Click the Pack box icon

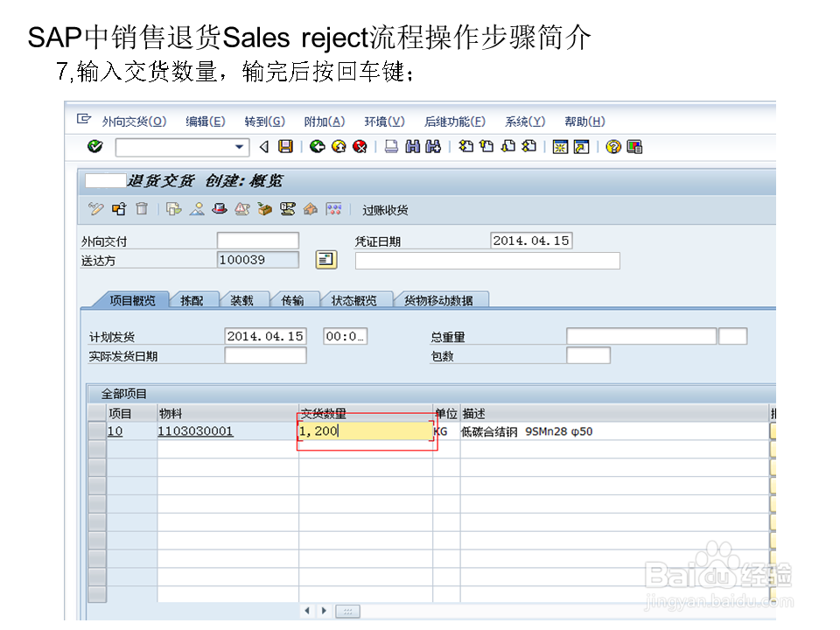coord(264,209)
